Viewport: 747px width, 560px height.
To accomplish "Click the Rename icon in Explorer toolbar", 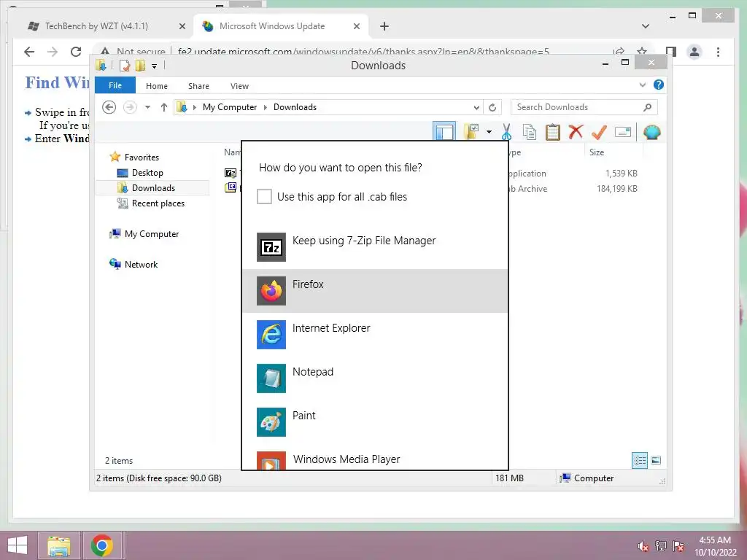I will click(x=623, y=132).
